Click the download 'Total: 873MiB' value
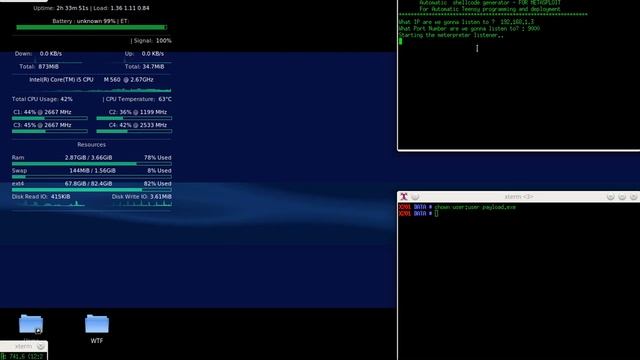The height and width of the screenshot is (360, 640). [39, 67]
